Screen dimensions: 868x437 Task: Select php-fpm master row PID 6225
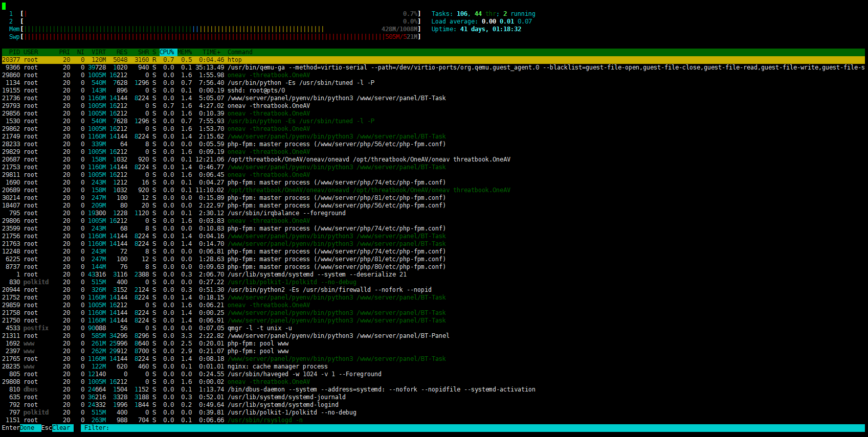[x=433, y=259]
